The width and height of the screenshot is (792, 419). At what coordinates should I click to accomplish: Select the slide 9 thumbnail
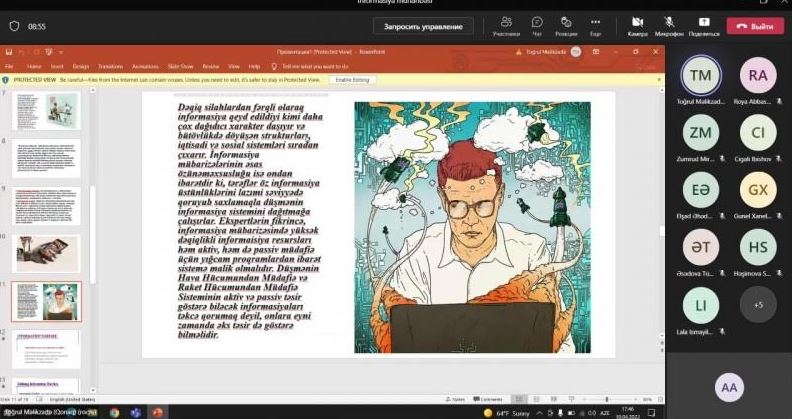[x=46, y=206]
